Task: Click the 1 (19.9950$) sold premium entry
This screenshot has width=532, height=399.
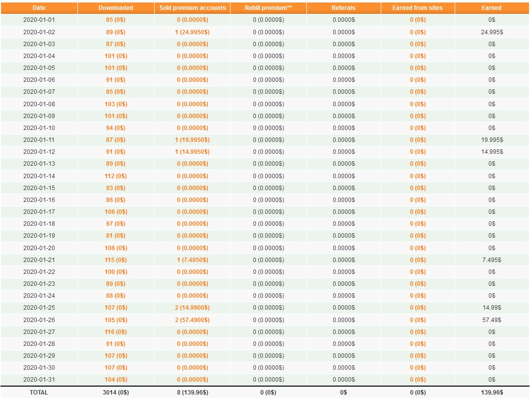Action: (192, 140)
